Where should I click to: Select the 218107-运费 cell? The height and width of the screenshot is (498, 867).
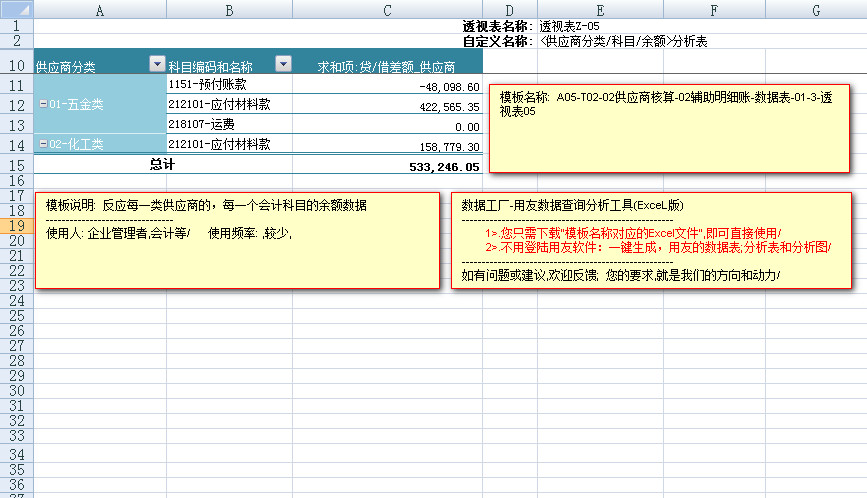pyautogui.click(x=230, y=125)
